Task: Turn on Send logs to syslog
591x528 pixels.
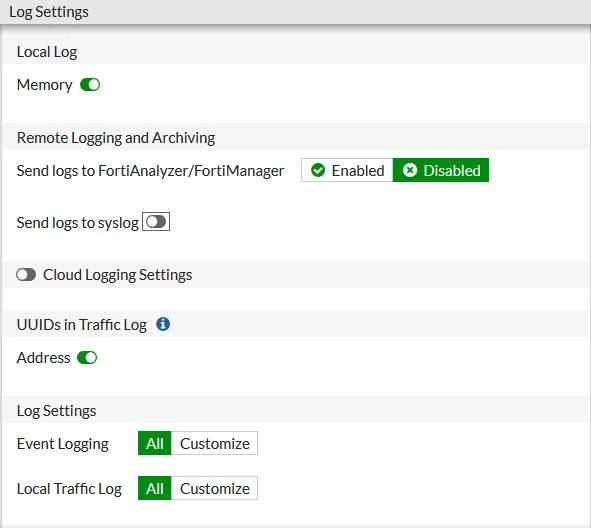Action: [x=156, y=222]
